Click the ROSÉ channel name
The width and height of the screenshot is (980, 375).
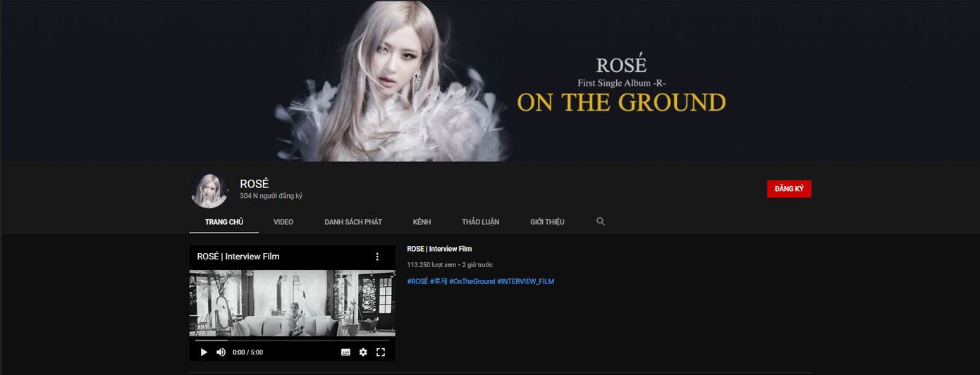click(255, 184)
